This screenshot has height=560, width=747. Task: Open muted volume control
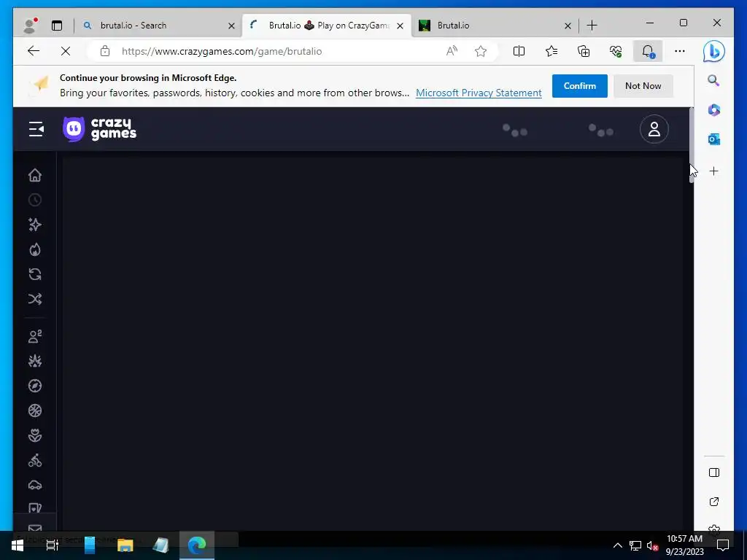click(x=652, y=545)
